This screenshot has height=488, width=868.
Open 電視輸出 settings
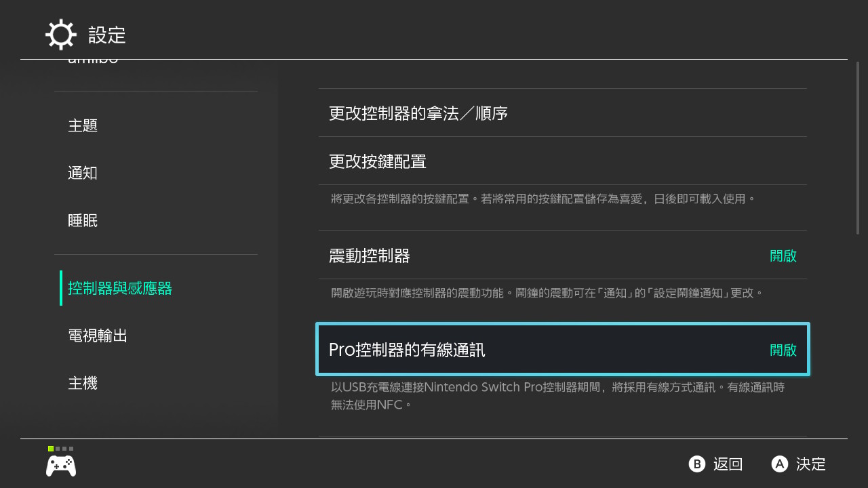[x=98, y=336]
